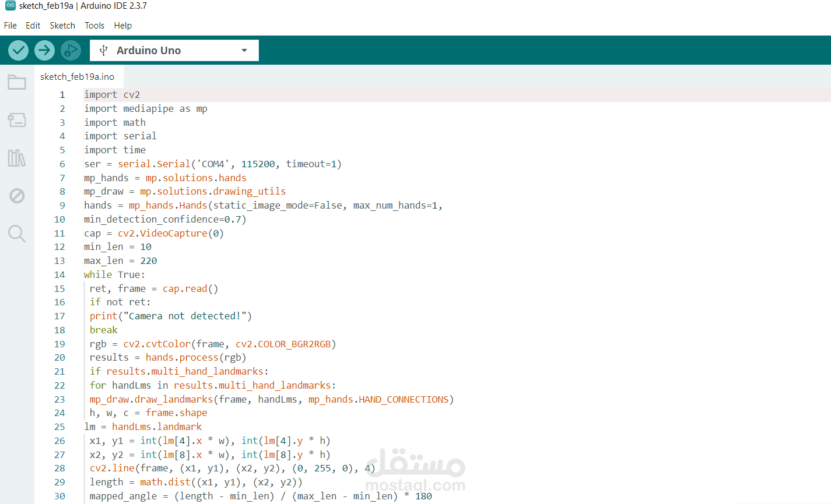Click the 'import cv2' line
The image size is (831, 504).
[x=112, y=95]
